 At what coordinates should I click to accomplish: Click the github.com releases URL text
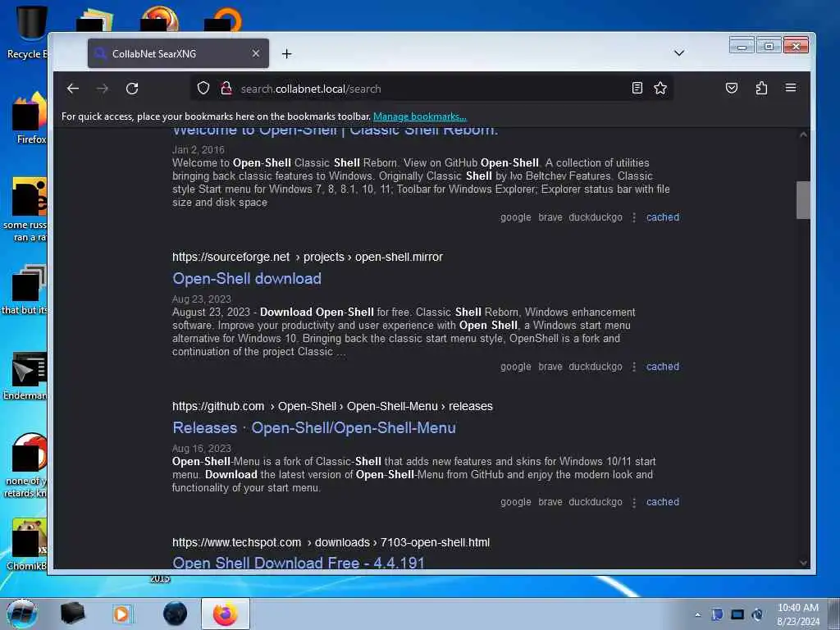[x=332, y=407]
